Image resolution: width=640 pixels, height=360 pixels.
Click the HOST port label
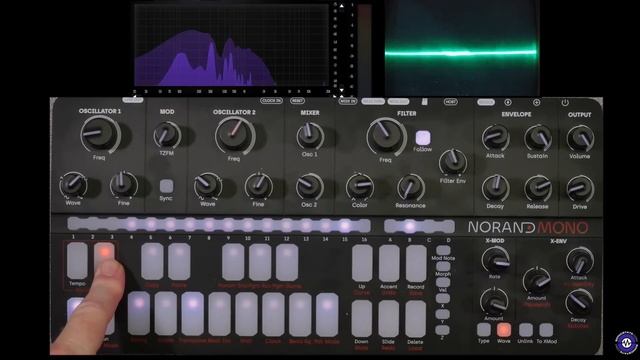[451, 102]
